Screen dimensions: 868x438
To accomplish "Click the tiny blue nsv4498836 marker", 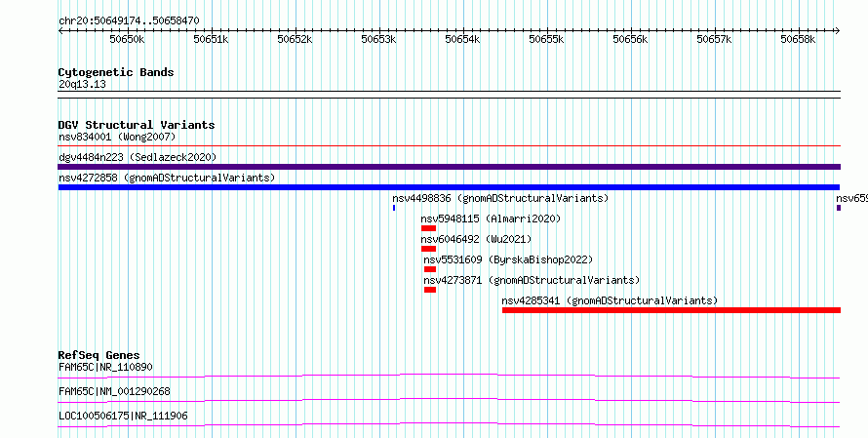I will [x=394, y=208].
